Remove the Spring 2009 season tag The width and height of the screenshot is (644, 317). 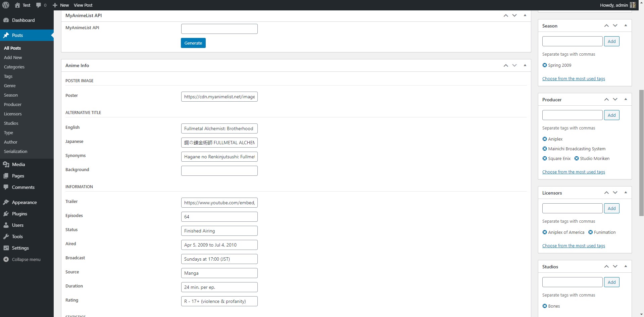[x=545, y=65]
